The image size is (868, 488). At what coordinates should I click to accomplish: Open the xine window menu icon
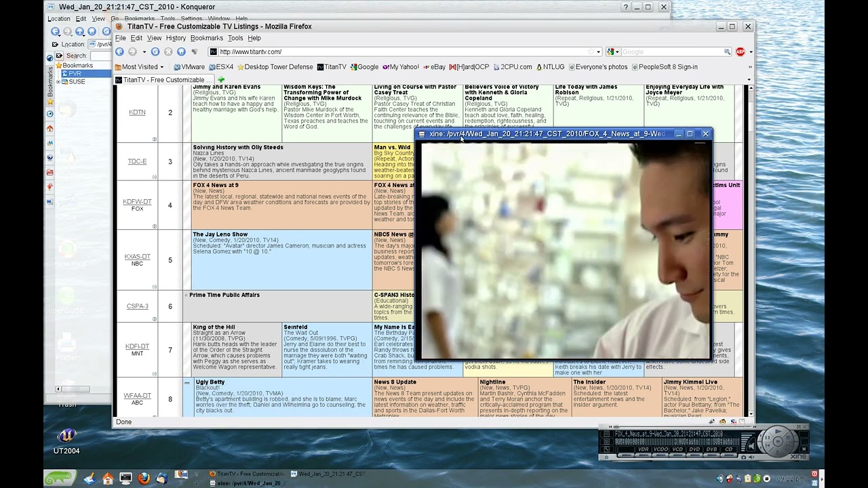[421, 134]
